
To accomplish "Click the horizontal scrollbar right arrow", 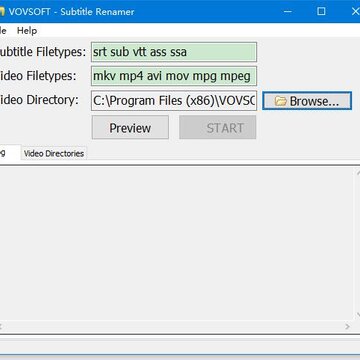I will [x=347, y=327].
